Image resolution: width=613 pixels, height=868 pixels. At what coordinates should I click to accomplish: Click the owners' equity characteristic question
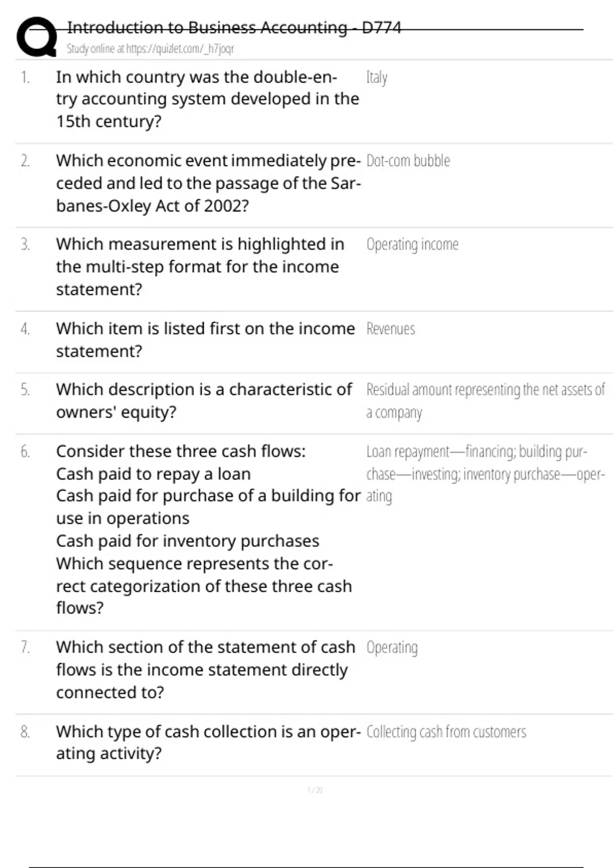point(204,401)
